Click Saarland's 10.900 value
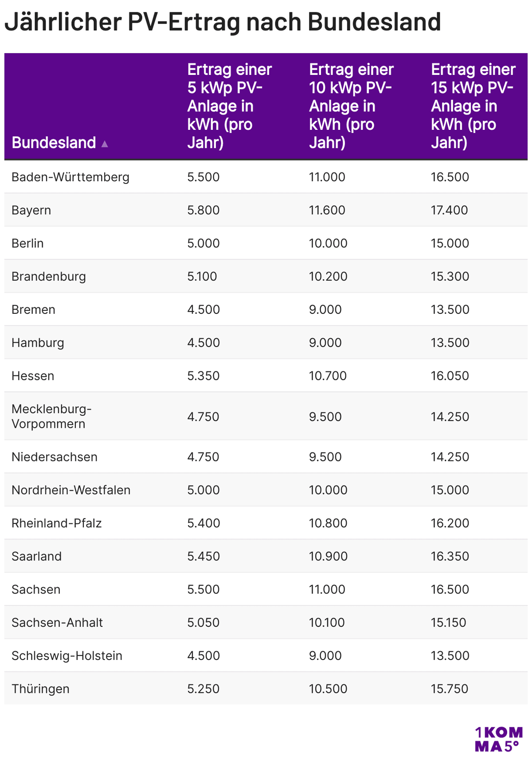Image resolution: width=532 pixels, height=761 pixels. click(x=328, y=556)
